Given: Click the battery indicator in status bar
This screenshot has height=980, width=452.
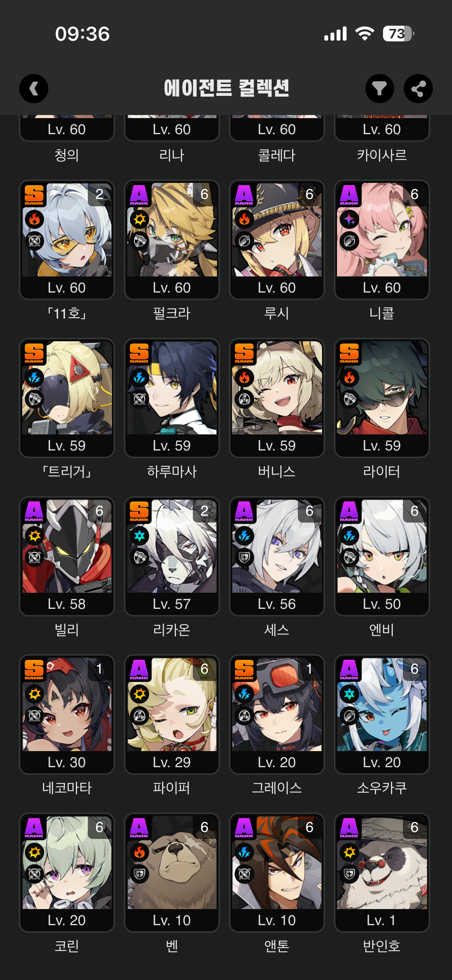Looking at the screenshot, I should 398,34.
